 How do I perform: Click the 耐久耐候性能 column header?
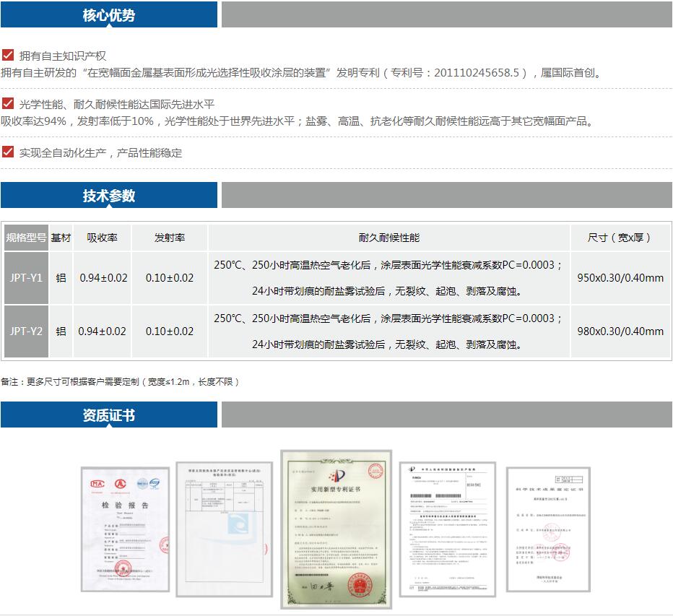point(388,238)
